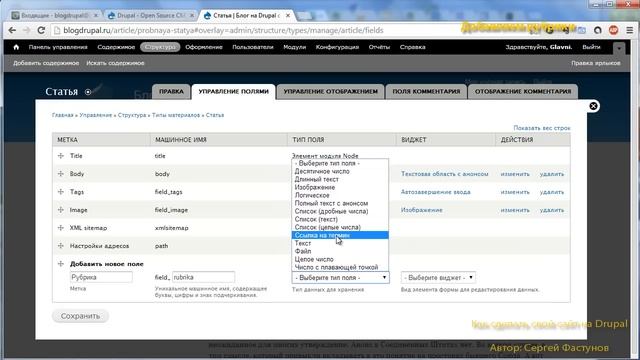Open Справка in admin menu
Viewport: 640px width, 360px height.
point(412,47)
